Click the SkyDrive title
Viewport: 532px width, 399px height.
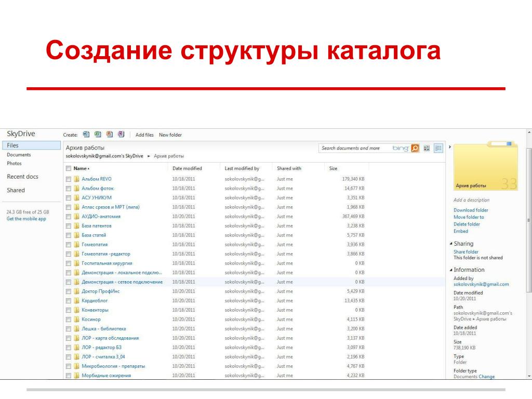21,134
